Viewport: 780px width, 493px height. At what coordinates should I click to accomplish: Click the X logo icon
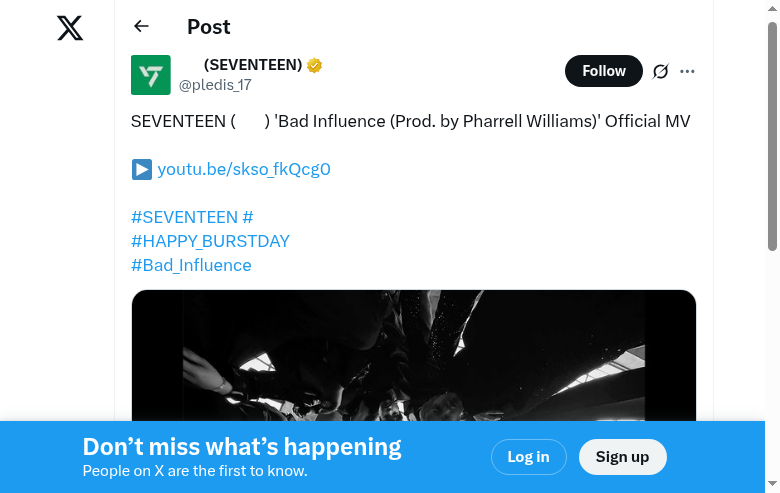tap(70, 28)
